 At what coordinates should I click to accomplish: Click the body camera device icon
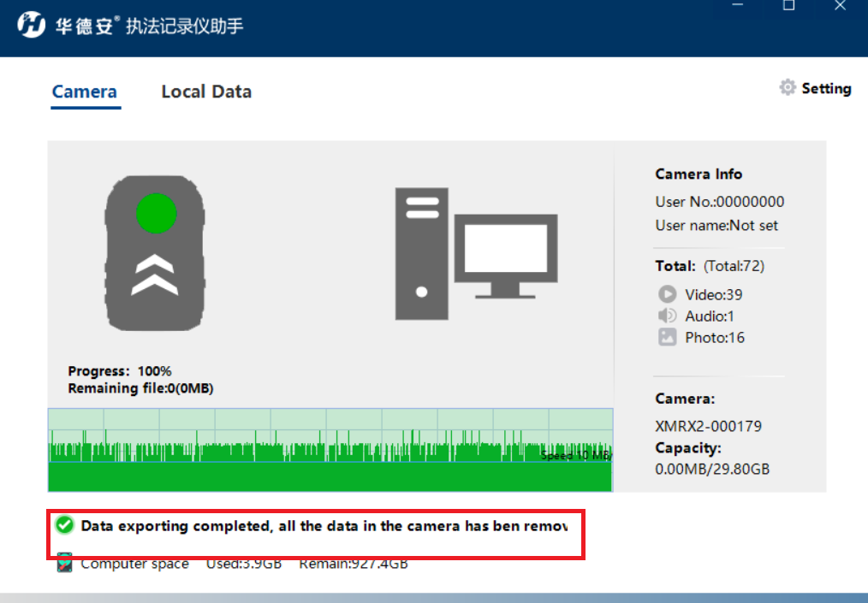155,253
